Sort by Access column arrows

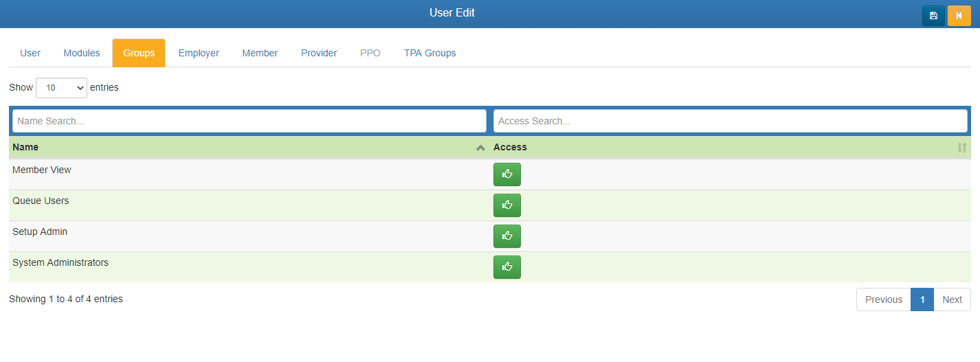[961, 148]
